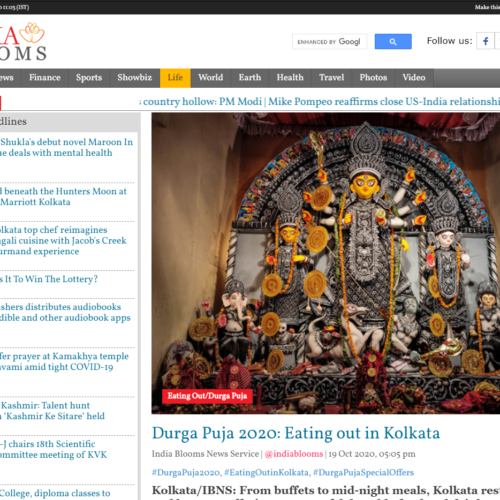500x500 pixels.
Task: Open the Sports menu tab
Action: [89, 78]
